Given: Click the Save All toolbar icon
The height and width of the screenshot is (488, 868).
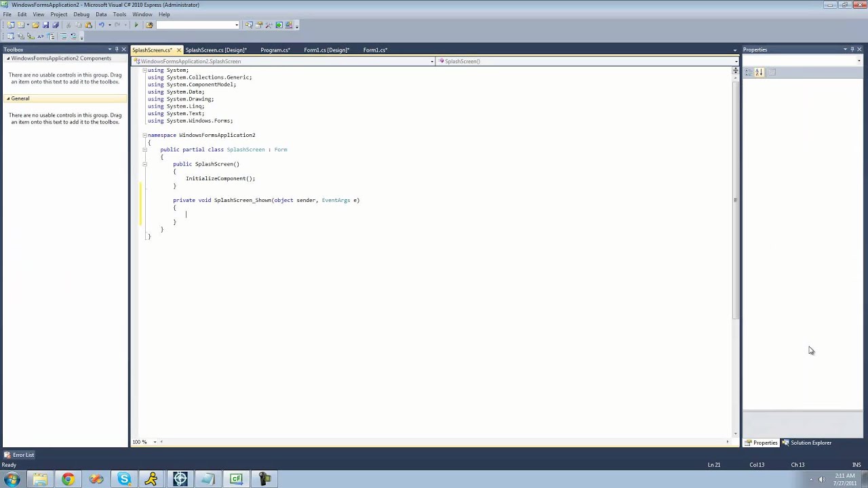Looking at the screenshot, I should pos(56,25).
